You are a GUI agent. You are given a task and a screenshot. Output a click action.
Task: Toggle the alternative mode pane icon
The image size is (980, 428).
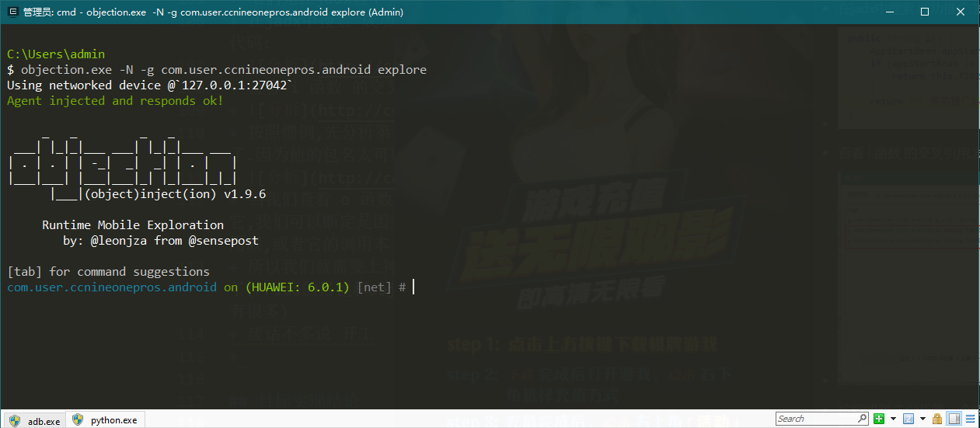point(954,419)
